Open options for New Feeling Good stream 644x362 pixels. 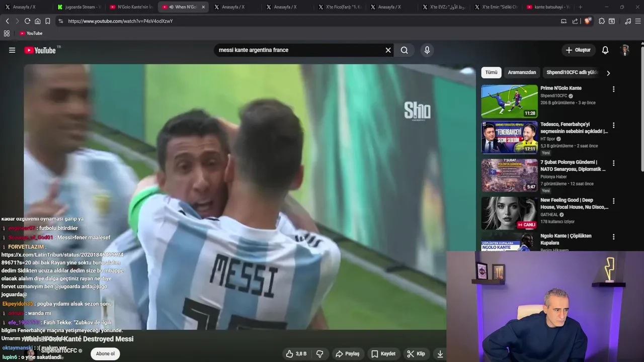[613, 201]
